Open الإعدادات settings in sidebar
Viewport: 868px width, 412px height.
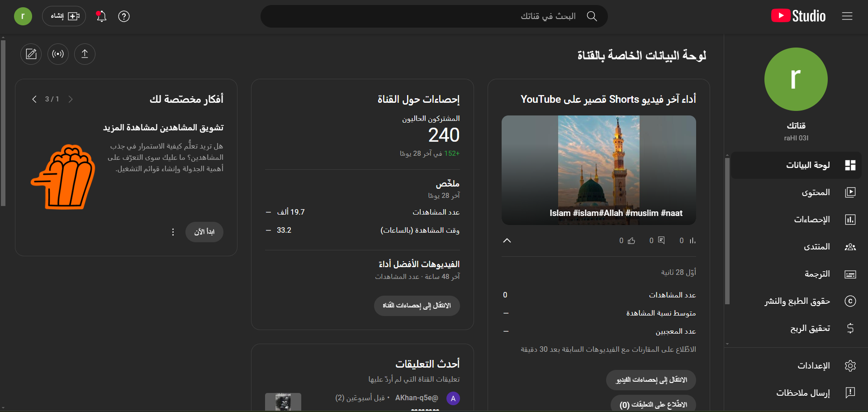coord(796,365)
